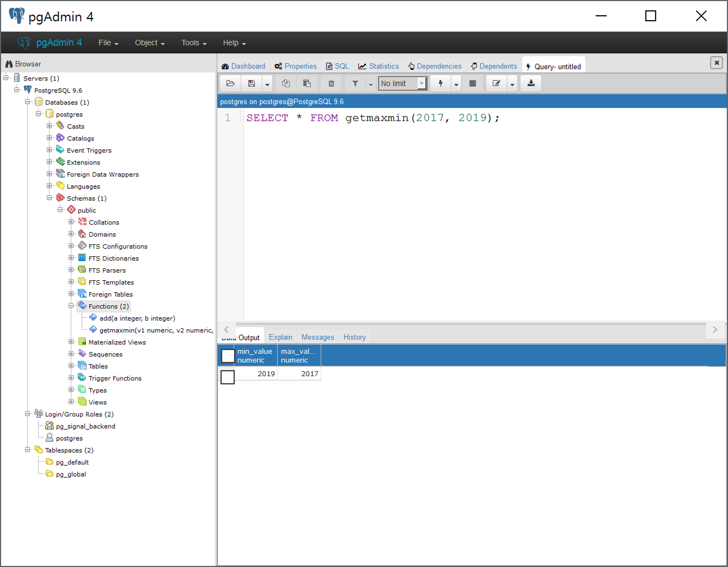Collapse the Schemas (1) node
This screenshot has height=567, width=728.
click(x=49, y=198)
